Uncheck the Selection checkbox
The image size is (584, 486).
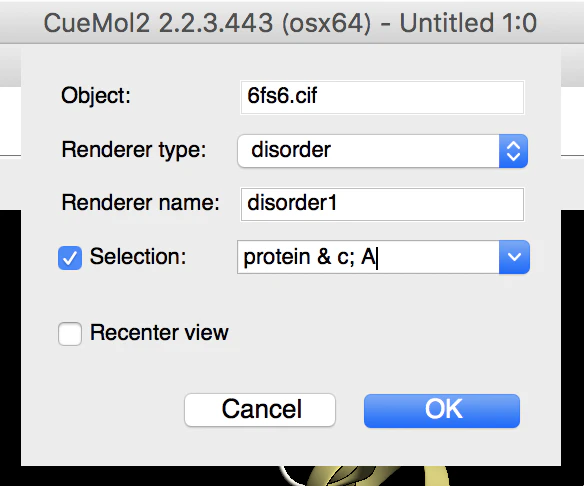pyautogui.click(x=70, y=258)
